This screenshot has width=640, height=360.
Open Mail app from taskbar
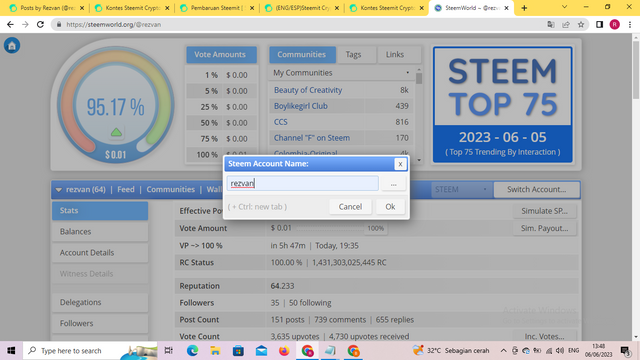261,351
